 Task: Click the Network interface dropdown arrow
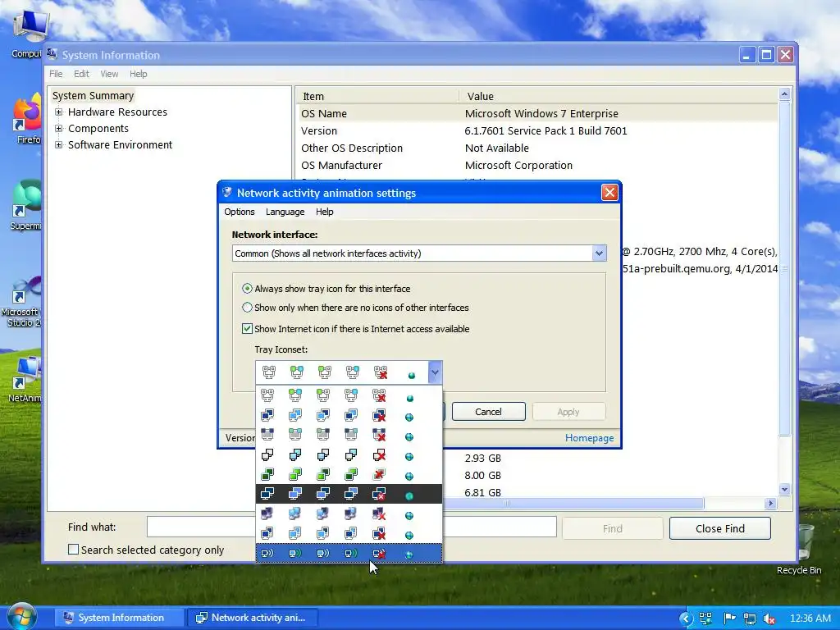(x=599, y=253)
